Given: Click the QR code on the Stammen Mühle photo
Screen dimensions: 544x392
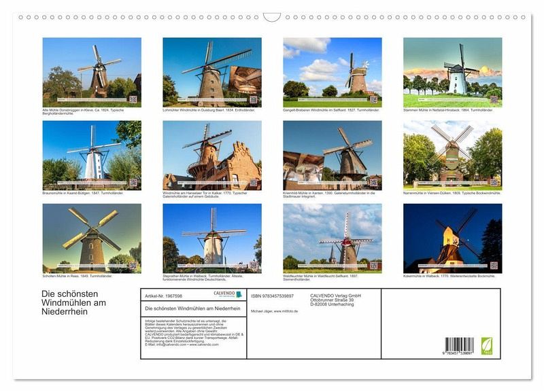Looking at the screenshot, I should 494,99.
